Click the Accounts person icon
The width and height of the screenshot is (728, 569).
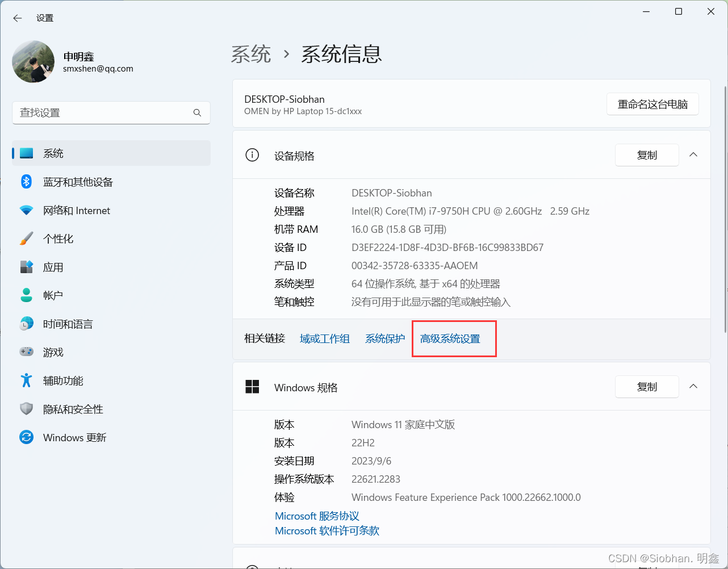tap(26, 295)
